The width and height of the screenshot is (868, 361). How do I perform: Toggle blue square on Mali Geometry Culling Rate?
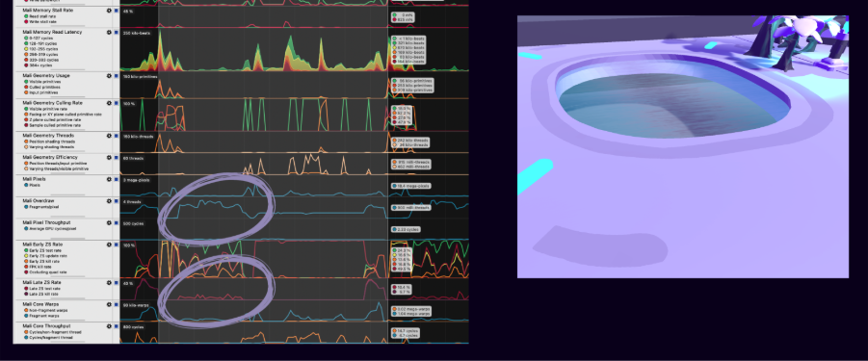[117, 103]
